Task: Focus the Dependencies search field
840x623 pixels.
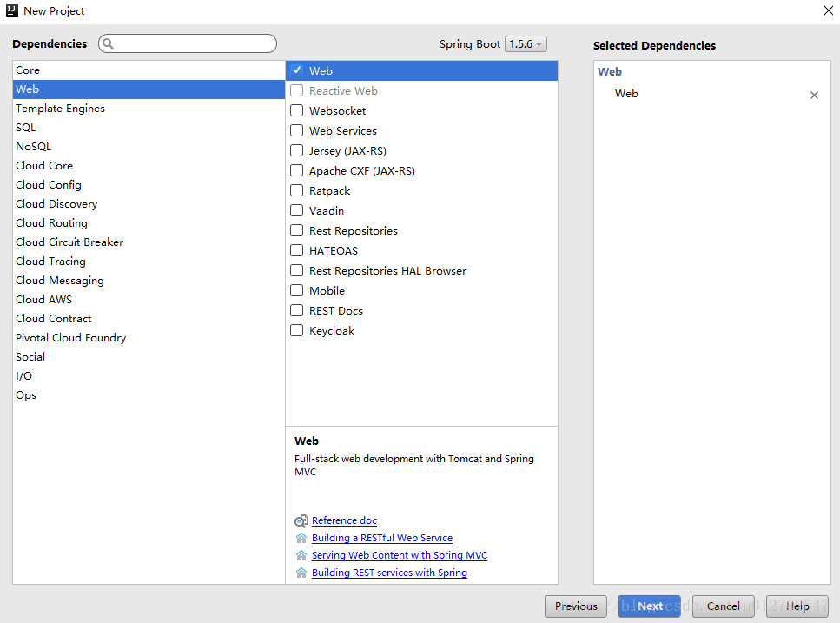Action: click(x=188, y=43)
